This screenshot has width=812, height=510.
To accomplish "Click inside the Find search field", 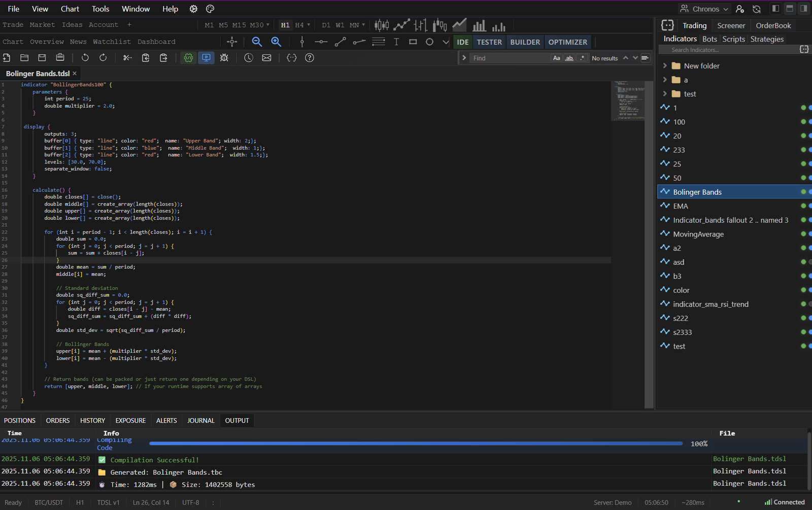I will [x=507, y=58].
